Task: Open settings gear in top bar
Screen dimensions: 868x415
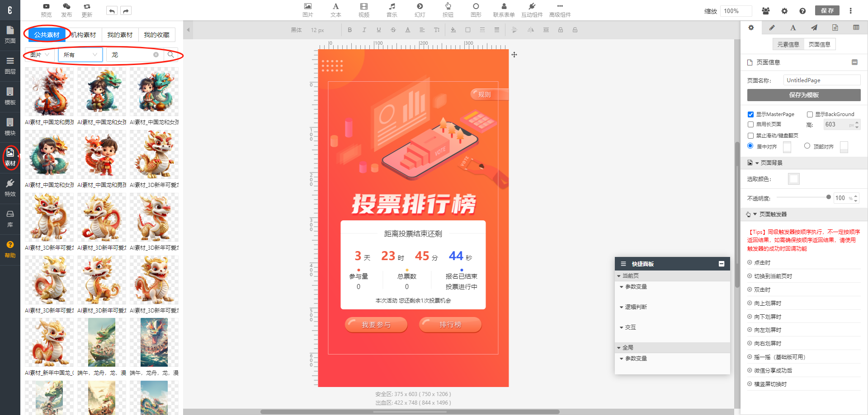Action: (x=784, y=11)
